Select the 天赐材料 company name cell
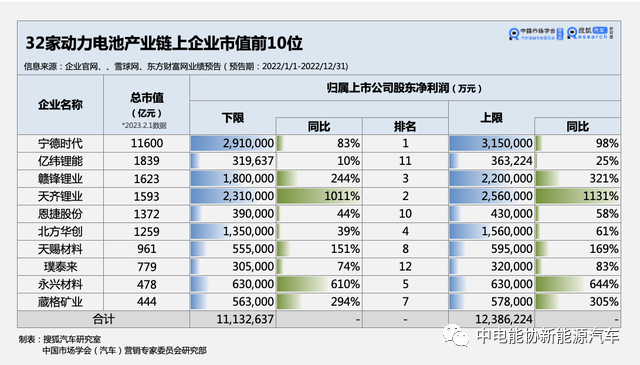 click(x=60, y=249)
